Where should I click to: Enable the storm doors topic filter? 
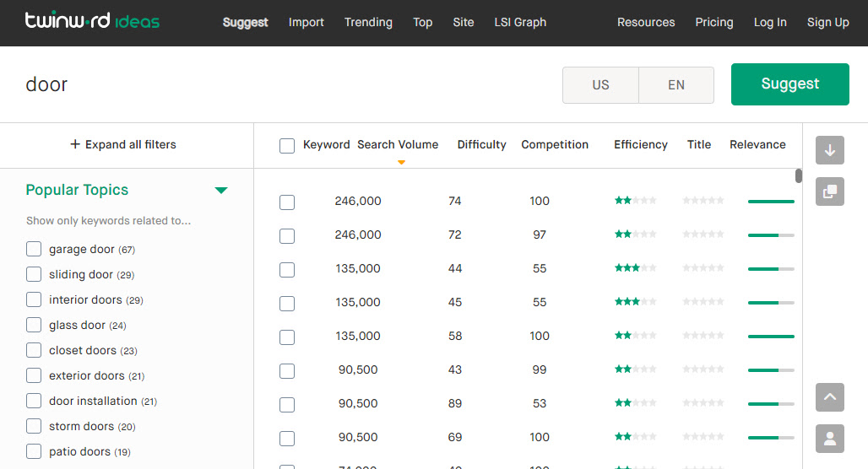point(34,426)
